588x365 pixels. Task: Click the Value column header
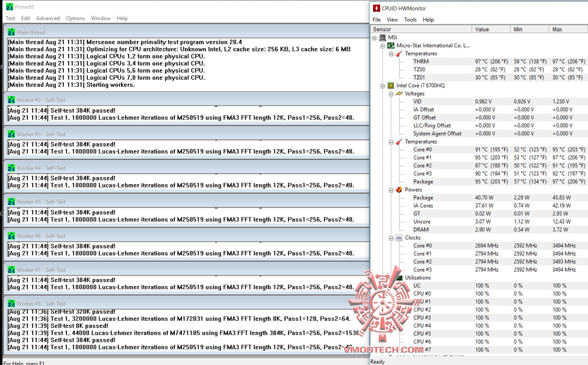point(491,29)
